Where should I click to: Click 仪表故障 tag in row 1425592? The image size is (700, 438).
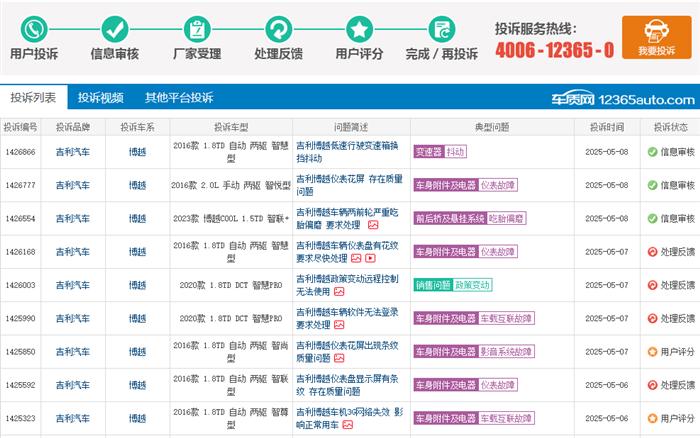[x=498, y=385]
